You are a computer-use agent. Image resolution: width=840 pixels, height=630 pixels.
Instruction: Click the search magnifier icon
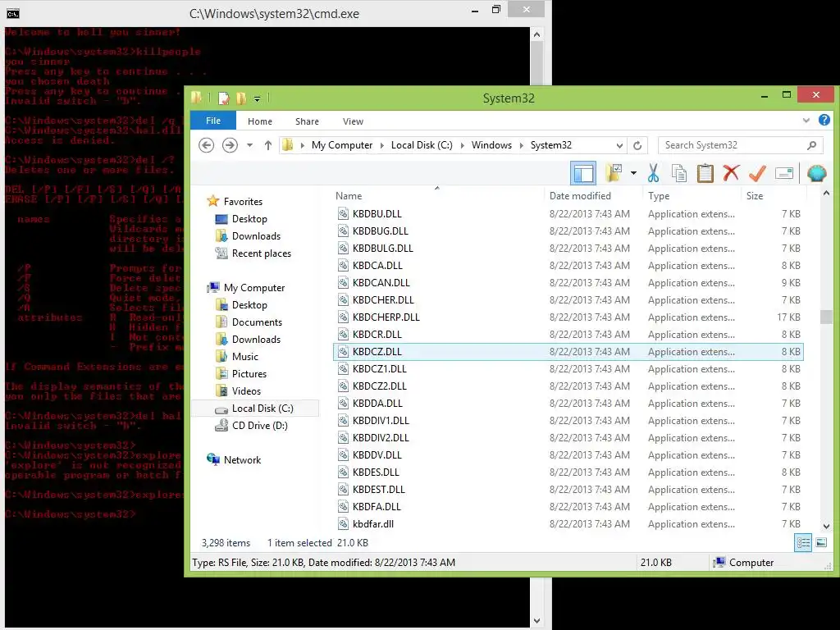(811, 145)
